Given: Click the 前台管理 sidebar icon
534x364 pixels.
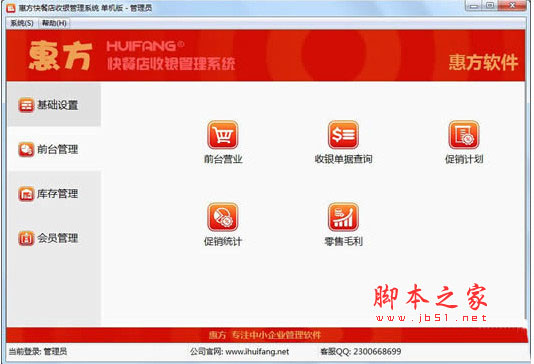Looking at the screenshot, I should [26, 149].
